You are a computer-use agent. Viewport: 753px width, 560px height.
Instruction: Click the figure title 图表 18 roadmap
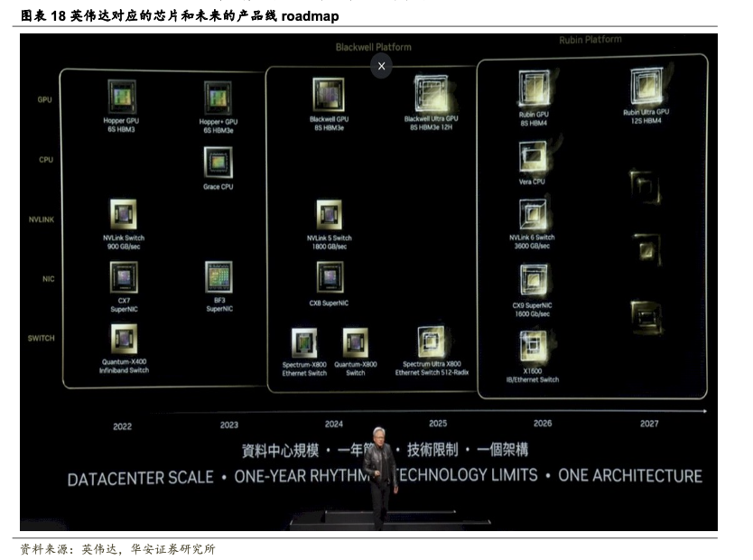tap(180, 16)
